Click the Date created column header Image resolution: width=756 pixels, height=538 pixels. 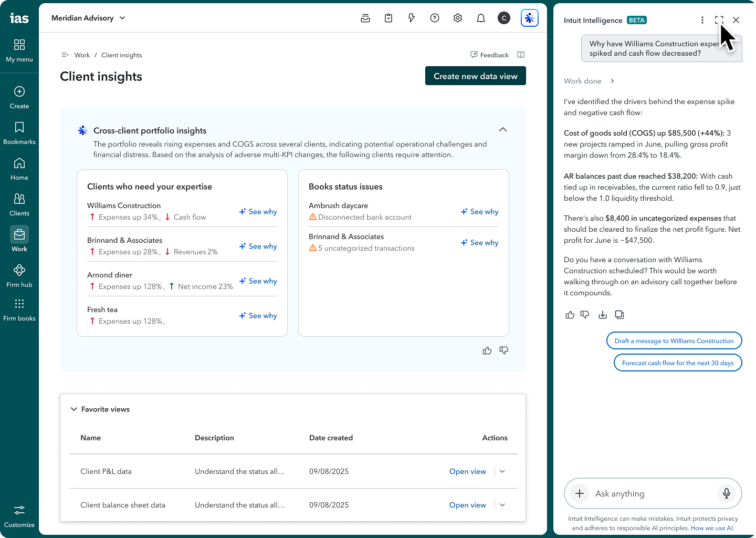(x=331, y=438)
